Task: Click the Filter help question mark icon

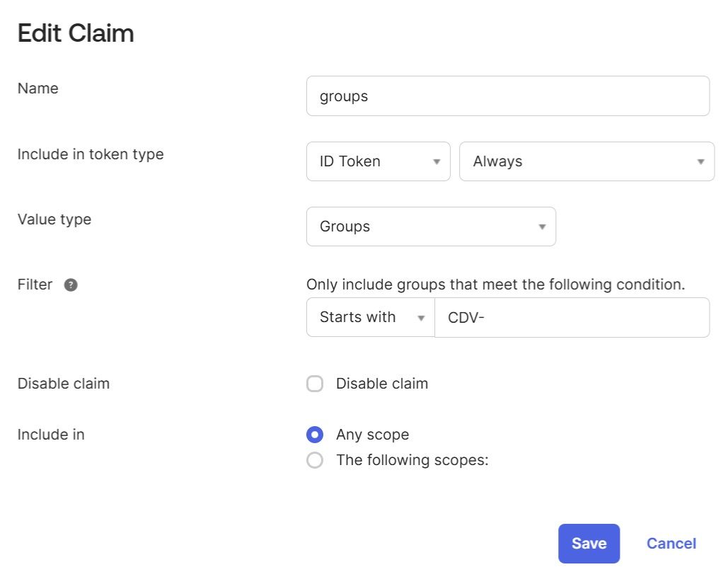Action: tap(71, 285)
